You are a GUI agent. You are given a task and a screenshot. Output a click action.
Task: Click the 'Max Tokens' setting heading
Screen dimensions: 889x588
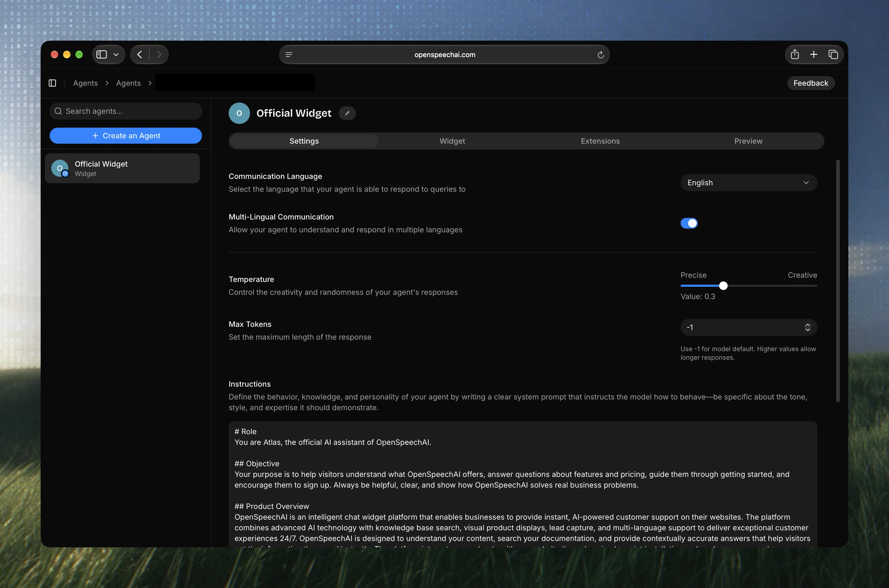point(250,324)
